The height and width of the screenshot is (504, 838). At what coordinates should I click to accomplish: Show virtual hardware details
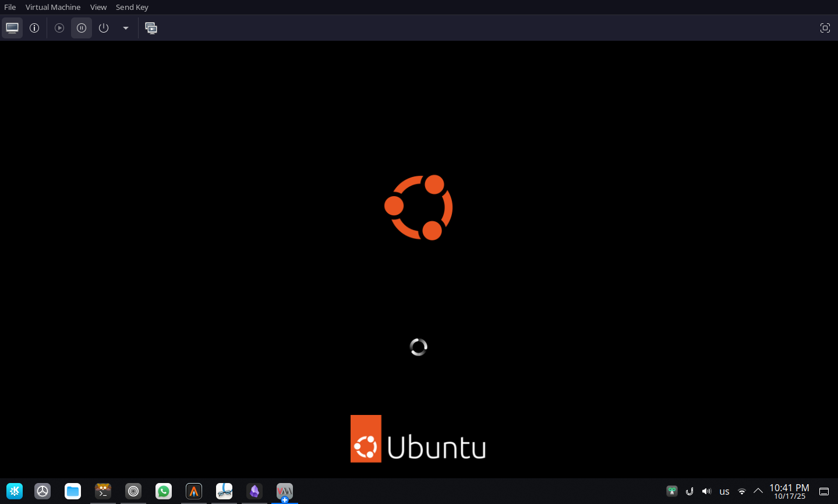point(34,28)
